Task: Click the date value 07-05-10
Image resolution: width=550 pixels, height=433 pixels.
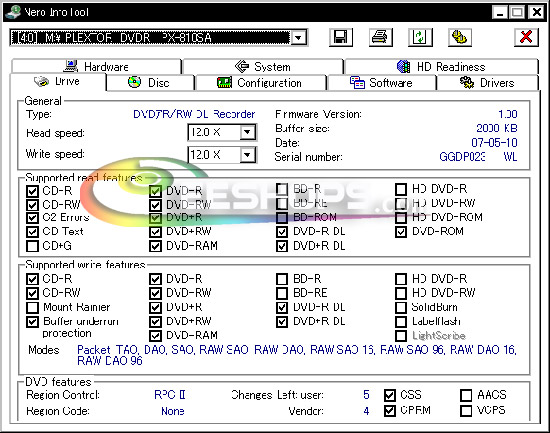Action: pyautogui.click(x=494, y=142)
